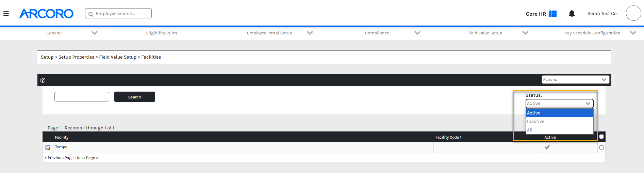Check the checkbox in the Tempe row
The height and width of the screenshot is (173, 644).
(601, 147)
